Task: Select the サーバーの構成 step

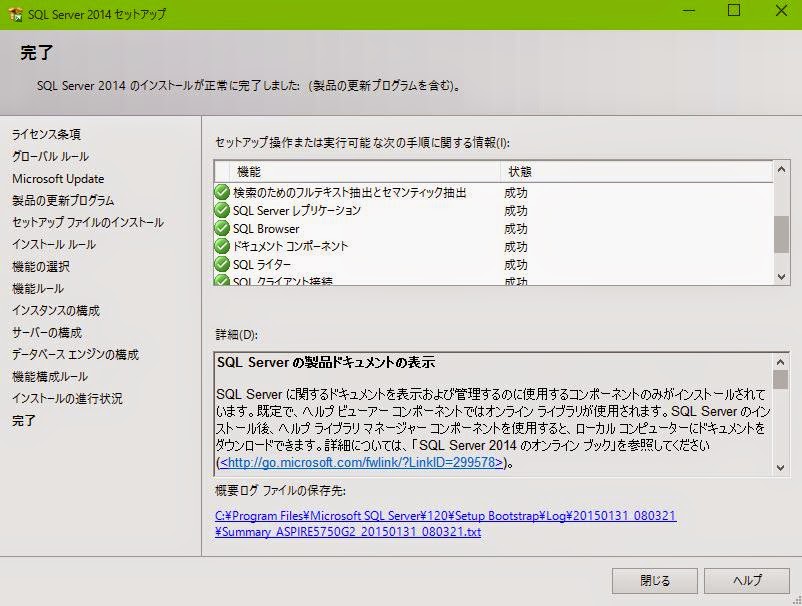Action: 47,332
